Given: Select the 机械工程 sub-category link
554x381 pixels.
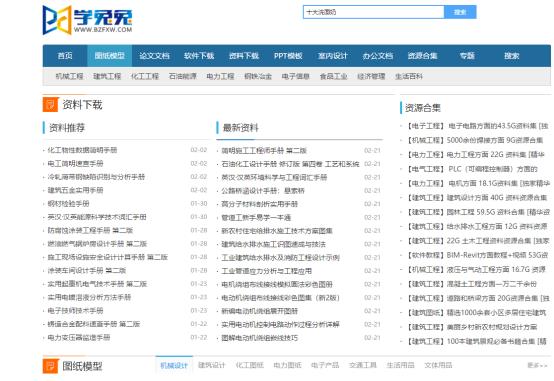Looking at the screenshot, I should (x=69, y=76).
